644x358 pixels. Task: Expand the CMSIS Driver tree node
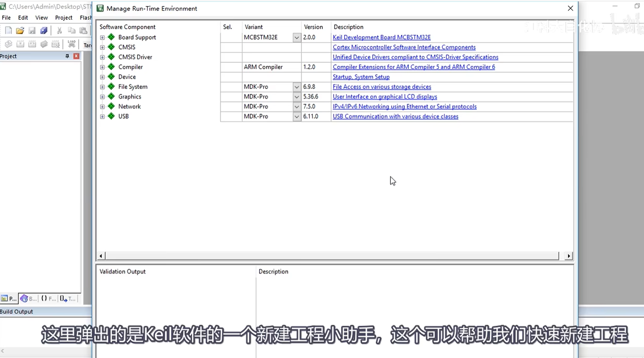102,57
